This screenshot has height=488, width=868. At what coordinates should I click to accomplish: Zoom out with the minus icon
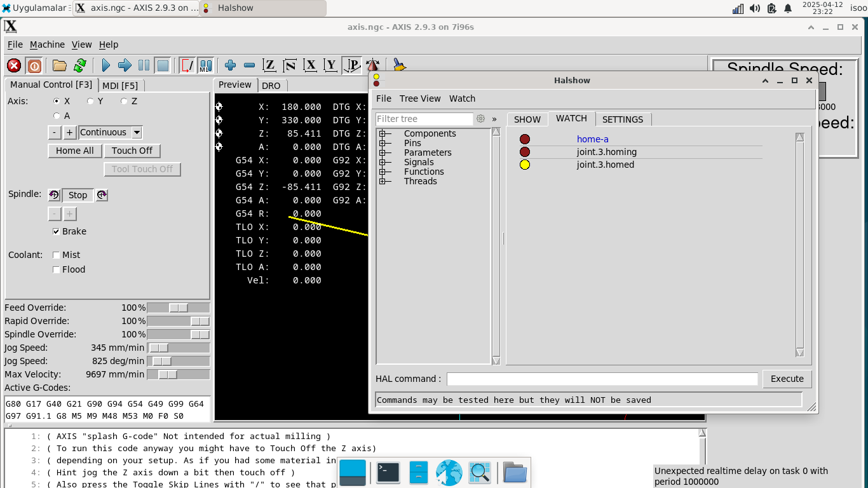[250, 65]
